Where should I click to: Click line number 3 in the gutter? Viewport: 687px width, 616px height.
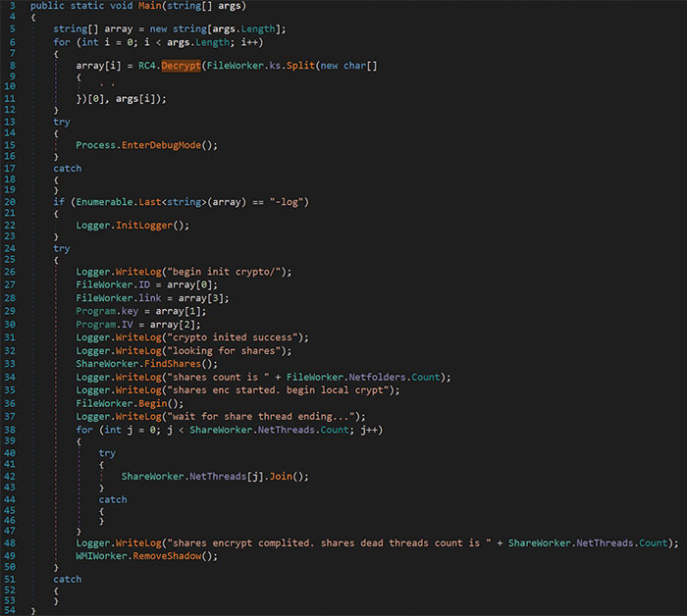[x=12, y=6]
